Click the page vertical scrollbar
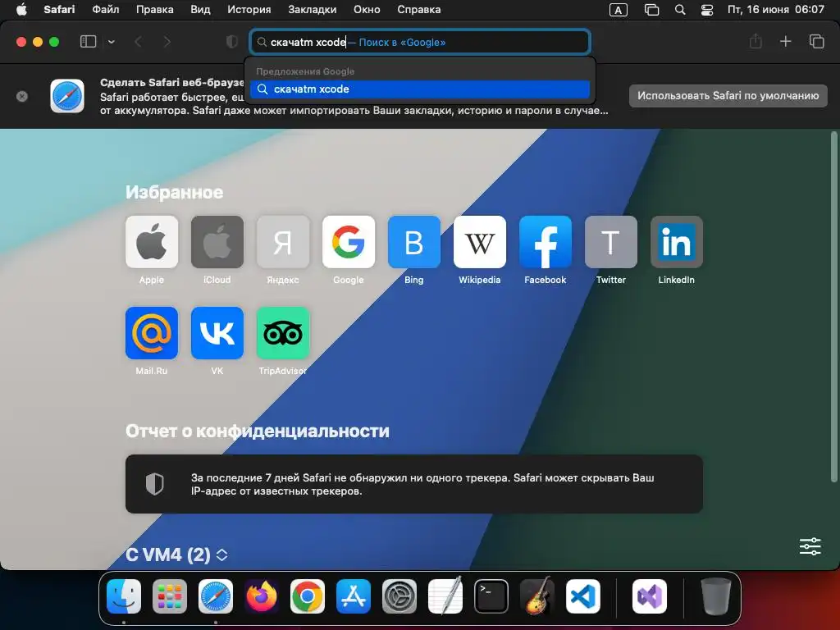The width and height of the screenshot is (840, 630). (x=833, y=307)
